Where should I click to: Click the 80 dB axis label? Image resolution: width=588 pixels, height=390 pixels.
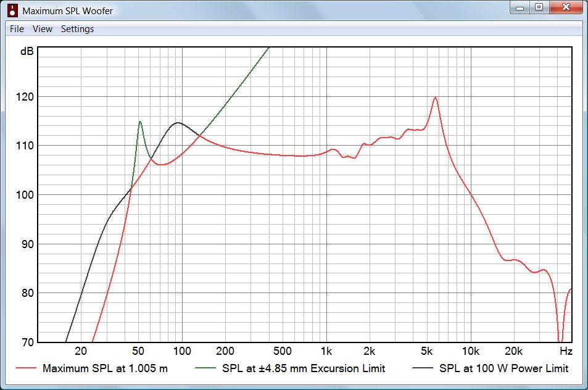pyautogui.click(x=27, y=293)
